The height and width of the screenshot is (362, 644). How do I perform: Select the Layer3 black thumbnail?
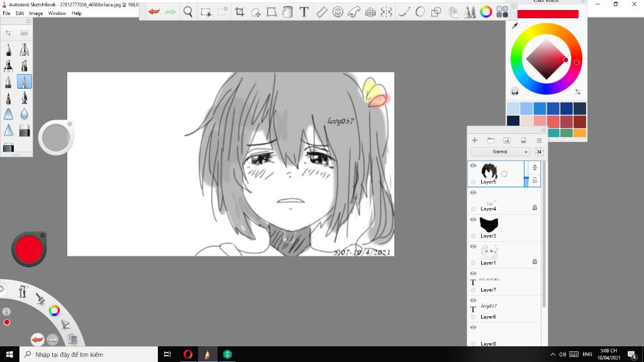[x=489, y=225]
